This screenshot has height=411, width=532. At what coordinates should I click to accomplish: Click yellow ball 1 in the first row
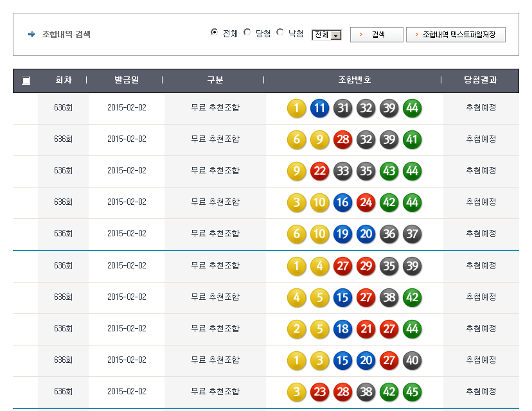pyautogui.click(x=296, y=108)
